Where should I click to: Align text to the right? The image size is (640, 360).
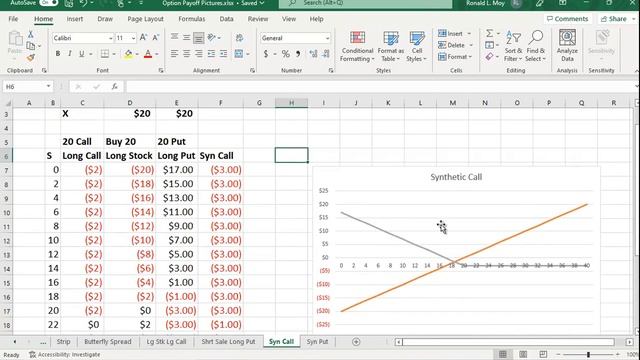click(199, 54)
